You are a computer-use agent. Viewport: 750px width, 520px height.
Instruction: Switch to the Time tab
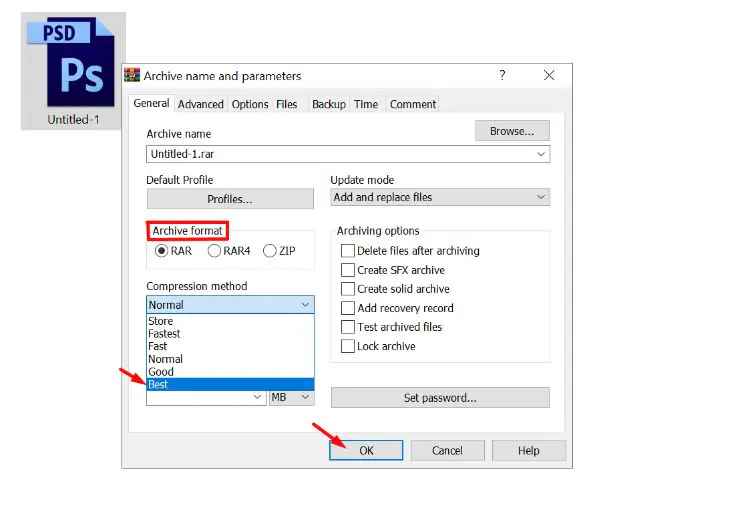tap(366, 104)
